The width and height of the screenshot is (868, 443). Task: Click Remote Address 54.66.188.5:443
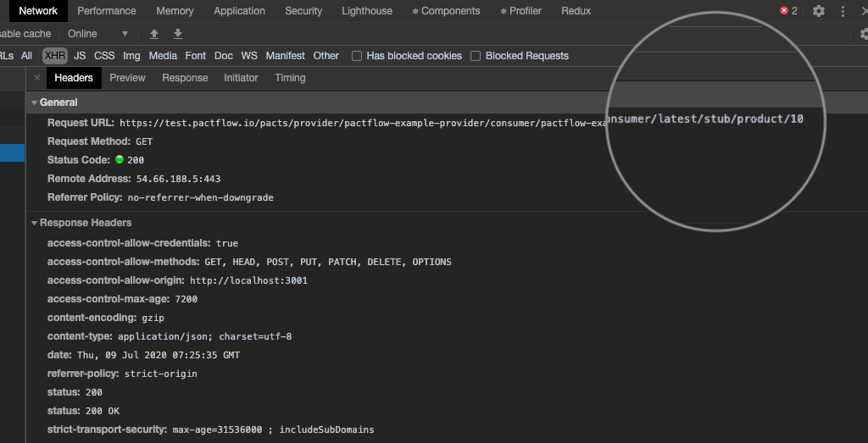[x=178, y=180]
